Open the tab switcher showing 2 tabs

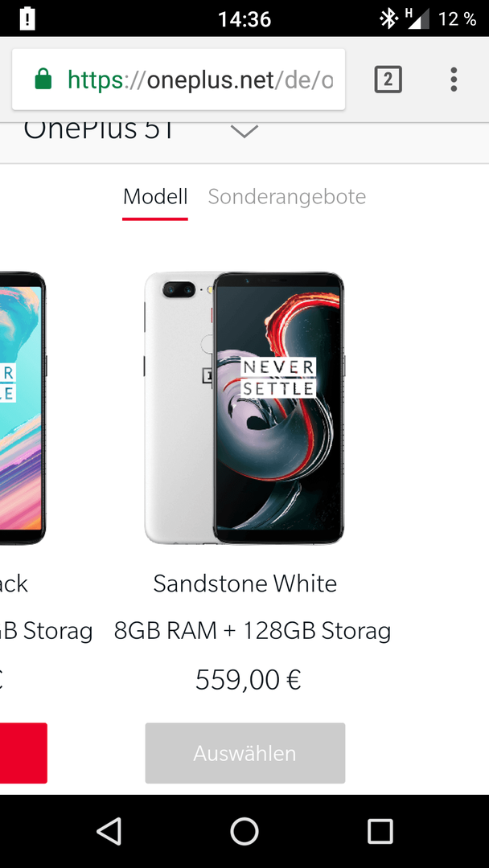coord(388,79)
